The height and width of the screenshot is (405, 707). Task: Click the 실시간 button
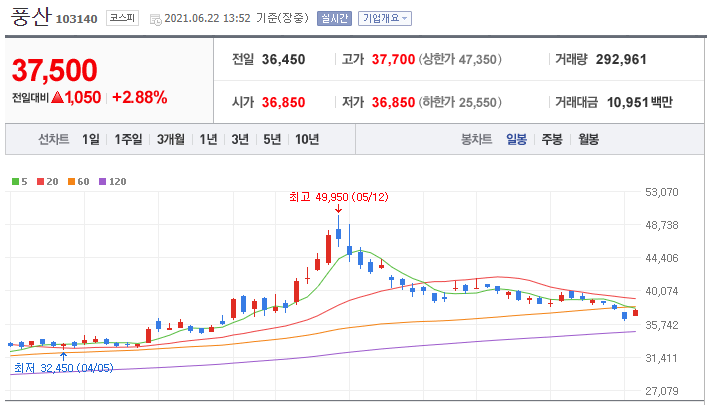(334, 18)
